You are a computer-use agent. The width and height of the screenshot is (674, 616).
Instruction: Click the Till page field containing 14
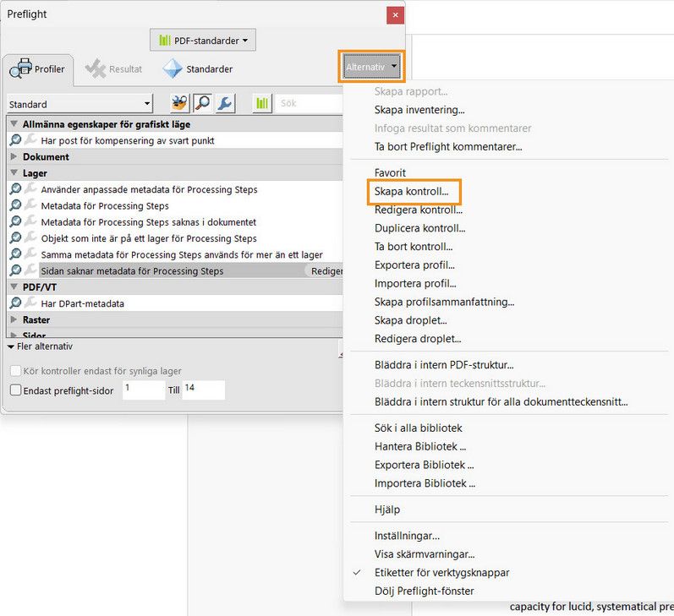(x=203, y=390)
